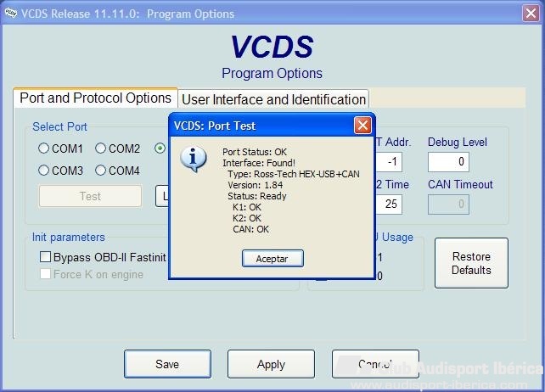
Task: Edit the Debug Level input field
Action: (x=448, y=161)
